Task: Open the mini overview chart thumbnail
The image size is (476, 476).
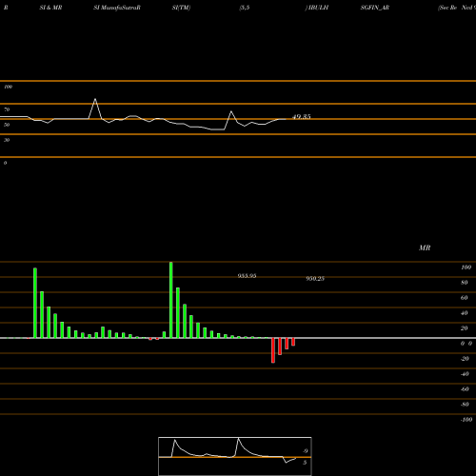Action: [x=235, y=456]
